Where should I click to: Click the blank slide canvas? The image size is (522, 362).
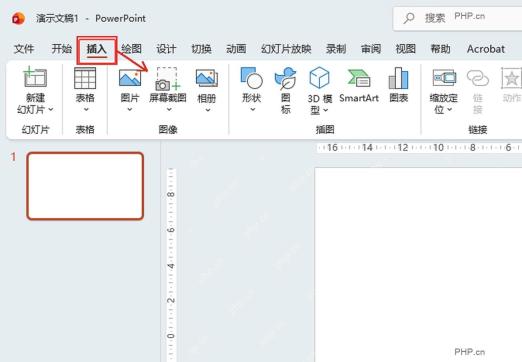click(418, 265)
